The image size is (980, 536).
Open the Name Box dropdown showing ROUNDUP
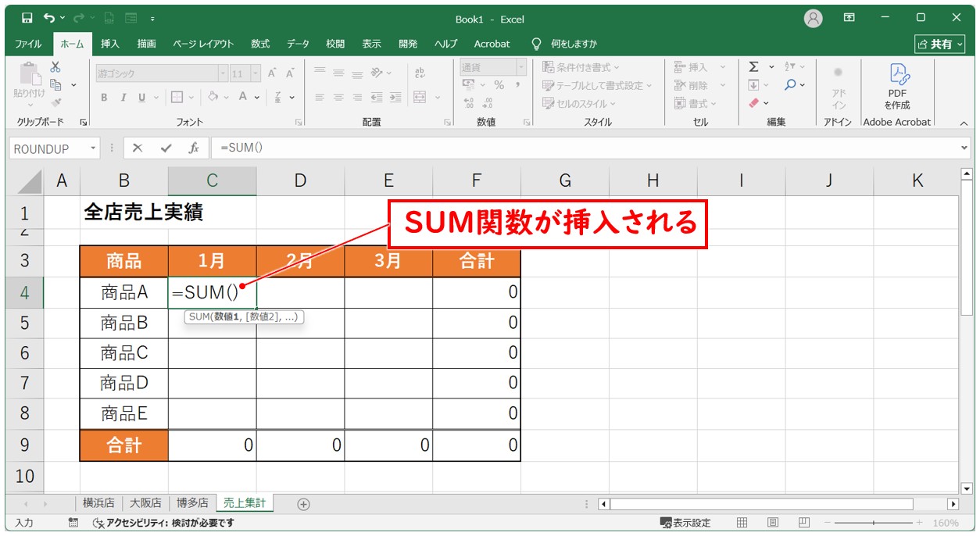click(94, 148)
